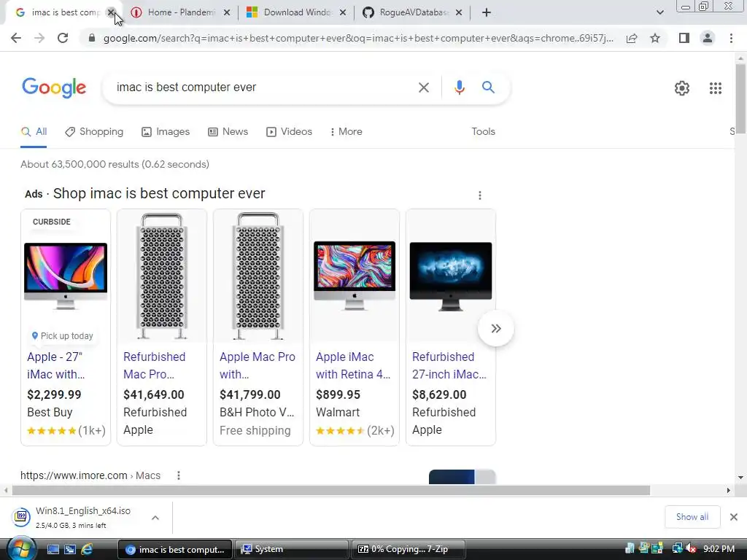747x560 pixels.
Task: Click the Best Buy iMac product image
Action: (66, 276)
